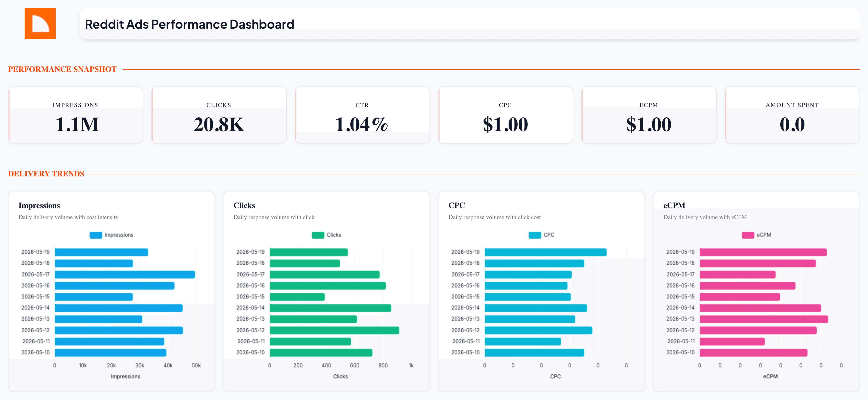
Task: Click the Impressions chart title
Action: click(x=39, y=205)
